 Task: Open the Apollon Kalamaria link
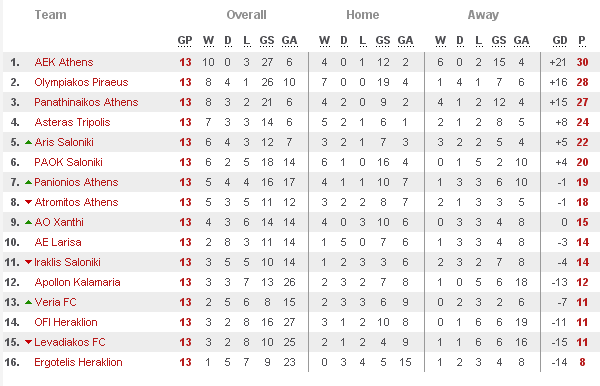[x=77, y=282]
